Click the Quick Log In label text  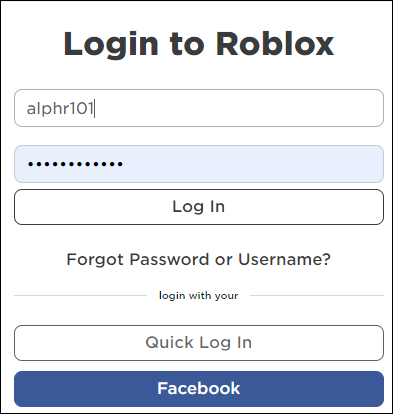click(x=199, y=343)
